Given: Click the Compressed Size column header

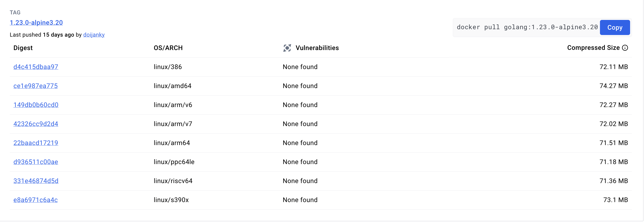Looking at the screenshot, I should (593, 48).
